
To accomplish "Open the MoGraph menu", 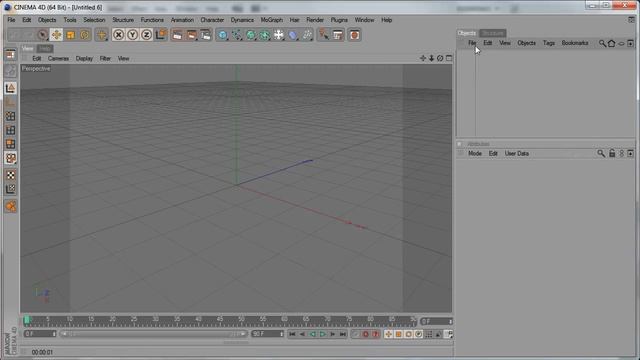I will (271, 20).
